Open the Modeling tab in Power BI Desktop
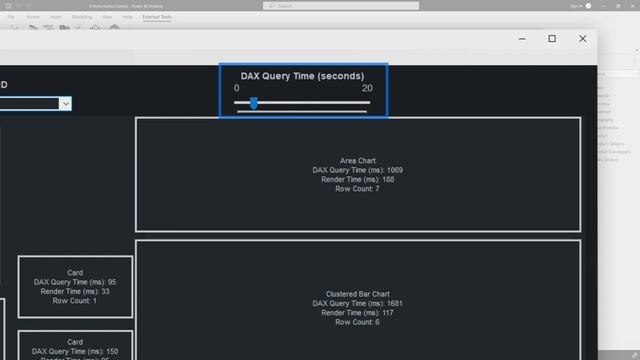 pyautogui.click(x=82, y=17)
